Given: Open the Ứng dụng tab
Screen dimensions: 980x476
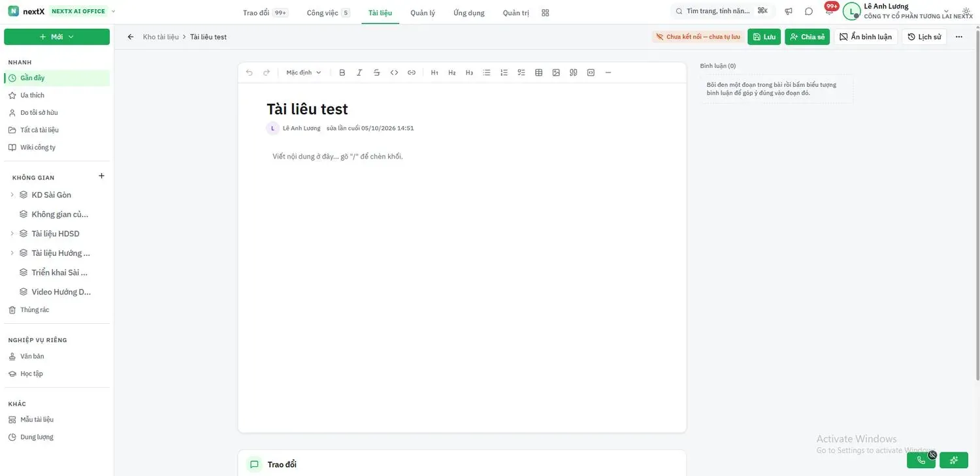Looking at the screenshot, I should point(469,12).
